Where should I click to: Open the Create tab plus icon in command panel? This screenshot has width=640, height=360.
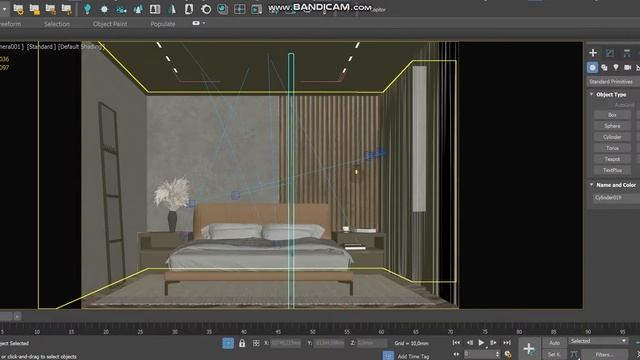[593, 53]
